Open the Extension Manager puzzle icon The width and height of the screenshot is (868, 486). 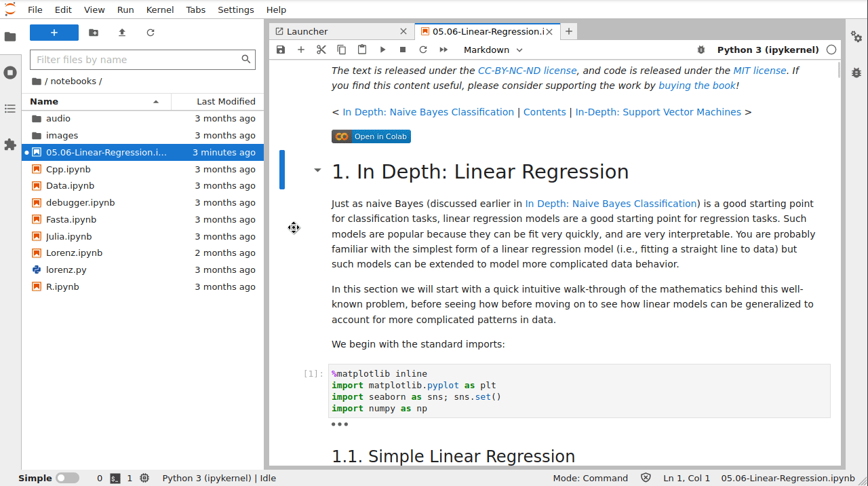point(10,145)
